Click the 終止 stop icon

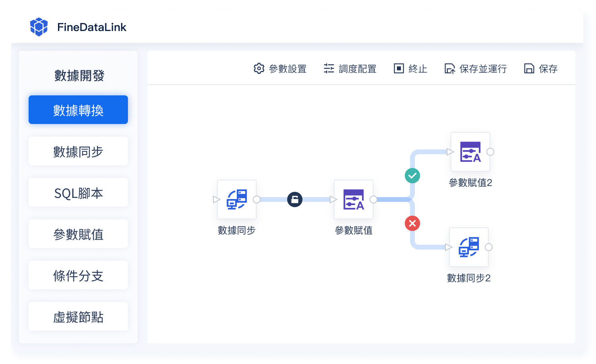click(399, 68)
